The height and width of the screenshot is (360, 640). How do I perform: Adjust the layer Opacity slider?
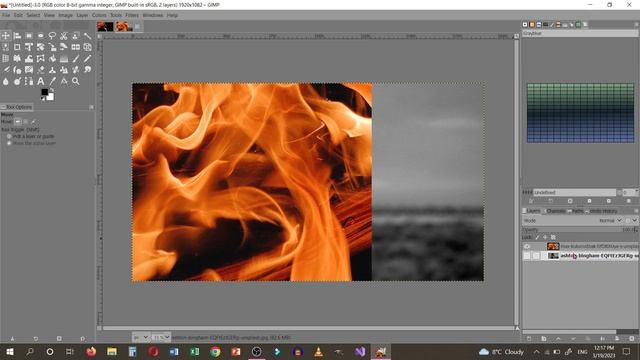point(579,230)
